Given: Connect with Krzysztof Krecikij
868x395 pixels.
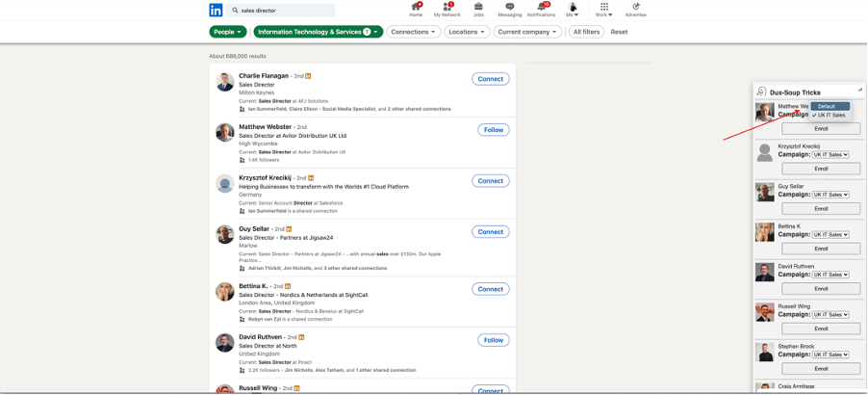Looking at the screenshot, I should 491,181.
